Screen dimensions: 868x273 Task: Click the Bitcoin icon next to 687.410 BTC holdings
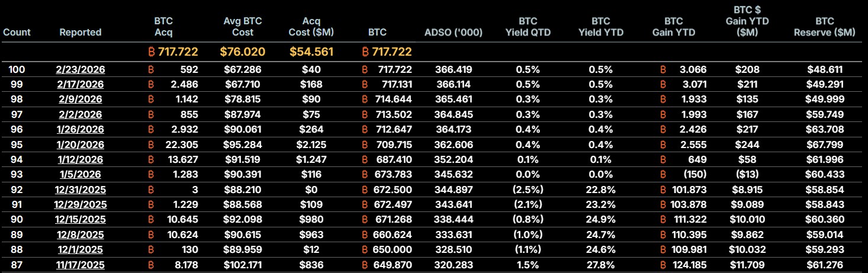click(365, 159)
